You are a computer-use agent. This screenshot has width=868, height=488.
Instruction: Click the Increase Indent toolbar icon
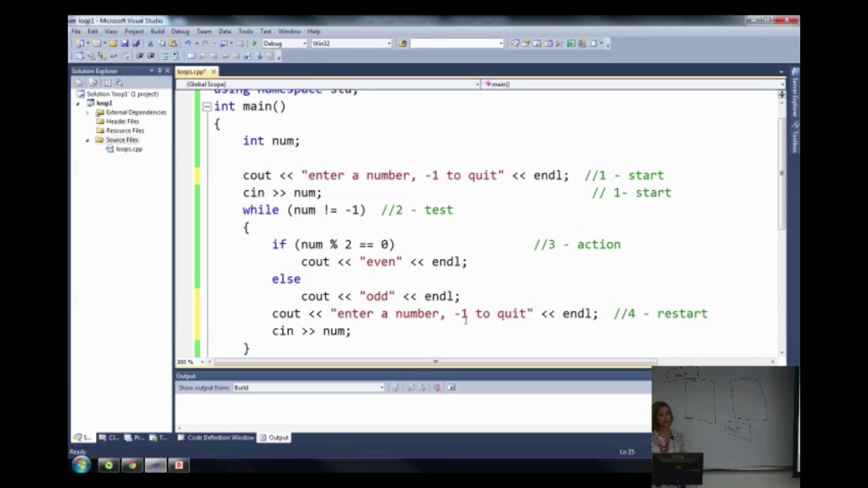pyautogui.click(x=151, y=56)
